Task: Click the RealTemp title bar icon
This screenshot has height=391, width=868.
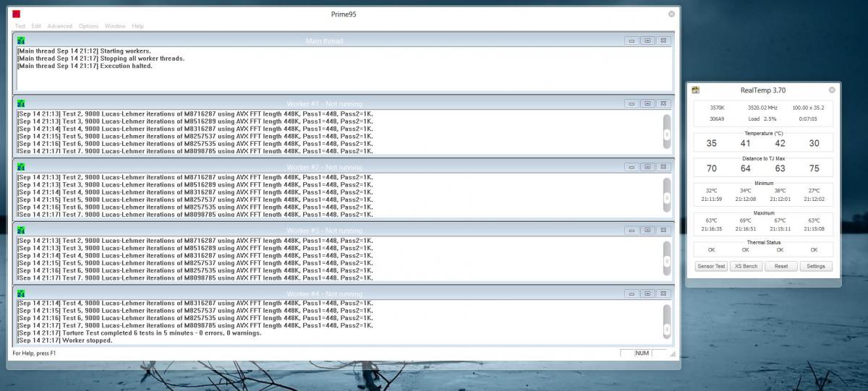Action: [696, 90]
